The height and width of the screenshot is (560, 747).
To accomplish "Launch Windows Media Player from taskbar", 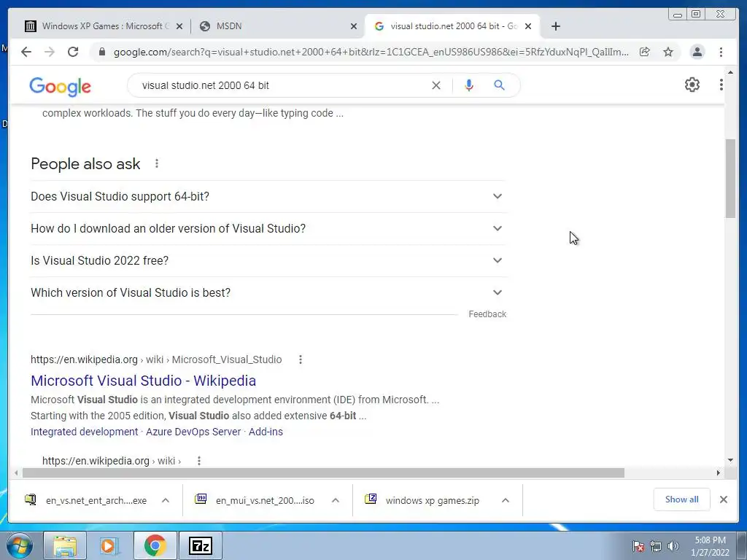I will click(x=109, y=545).
